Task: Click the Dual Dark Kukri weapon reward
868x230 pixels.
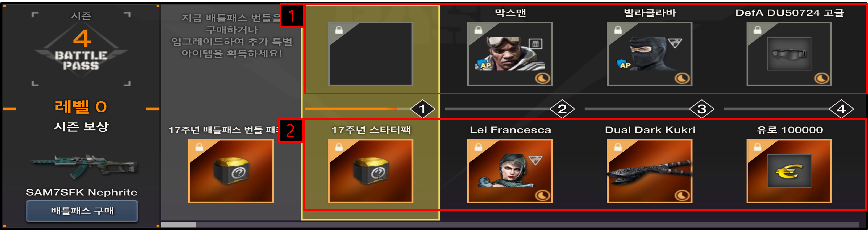Action: pos(649,171)
